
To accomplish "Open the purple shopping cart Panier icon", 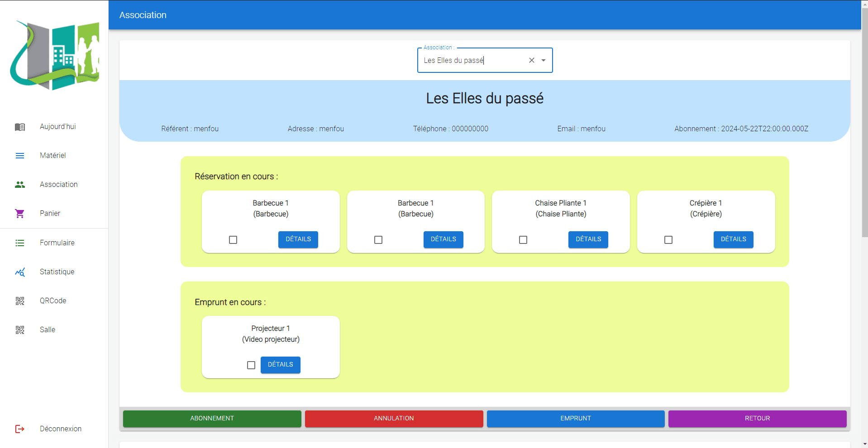I will point(20,214).
